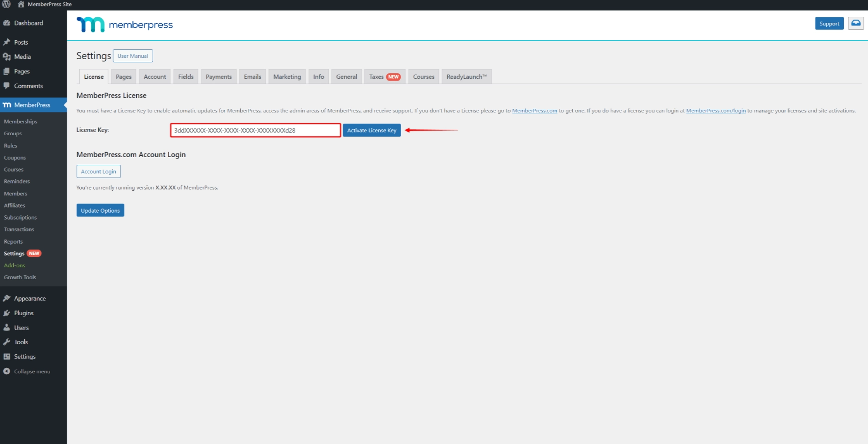Click the home icon beside MemberPress Site
This screenshot has height=444, width=868.
(21, 4)
